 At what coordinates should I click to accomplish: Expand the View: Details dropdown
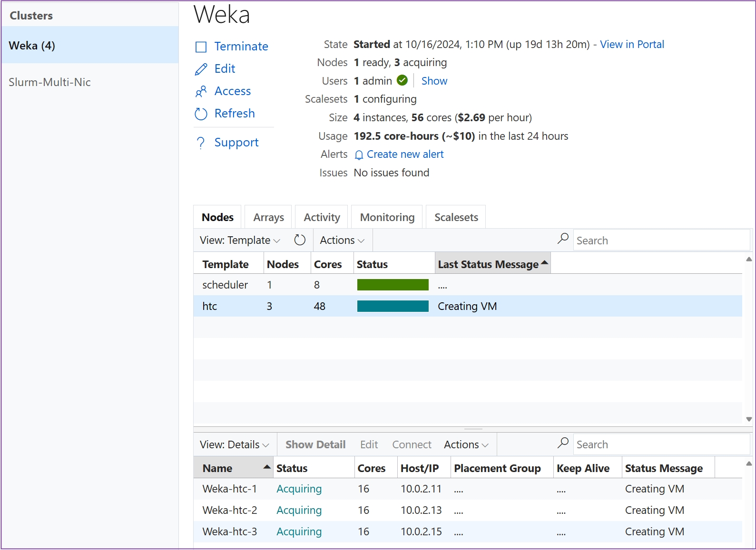tap(235, 445)
